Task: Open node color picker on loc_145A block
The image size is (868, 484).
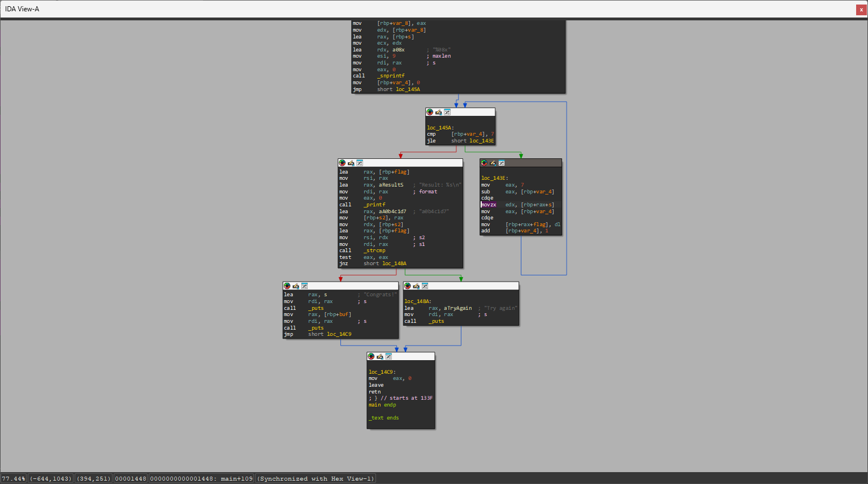Action: coord(430,112)
